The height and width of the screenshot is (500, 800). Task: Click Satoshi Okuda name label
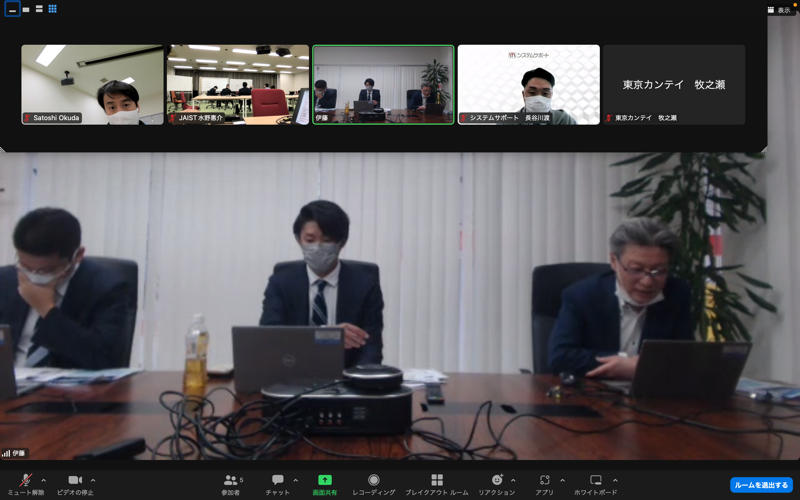tap(52, 118)
